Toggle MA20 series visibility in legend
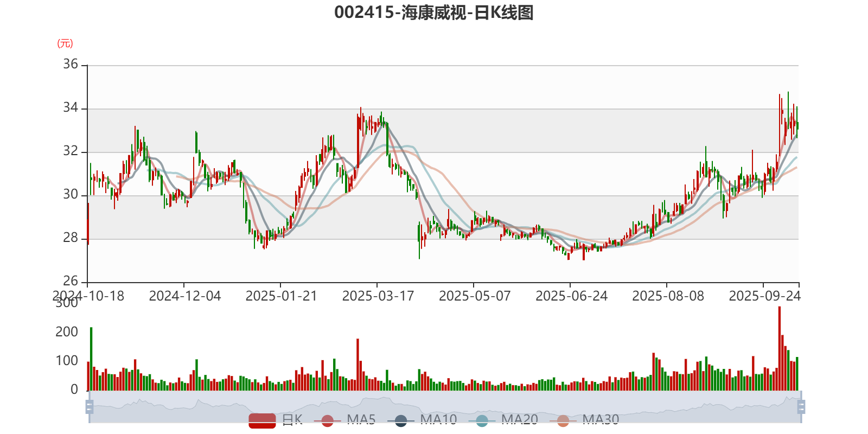Screen dimensions: 868x434 503,420
